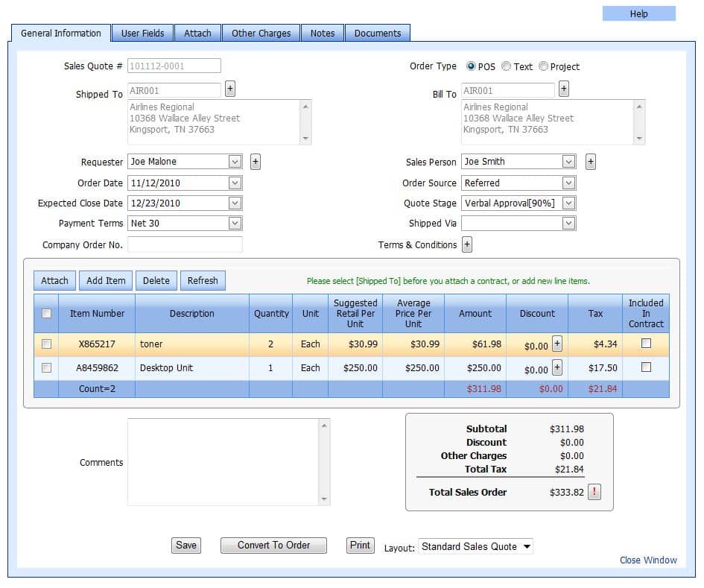Screen dimensions: 704x588
Task: Click the Refresh button
Action: coord(203,281)
